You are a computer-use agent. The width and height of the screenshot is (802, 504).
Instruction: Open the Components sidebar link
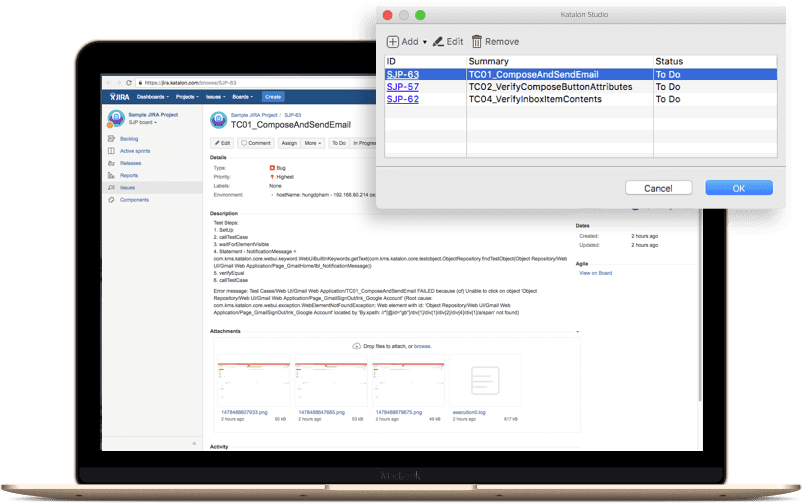[x=135, y=200]
